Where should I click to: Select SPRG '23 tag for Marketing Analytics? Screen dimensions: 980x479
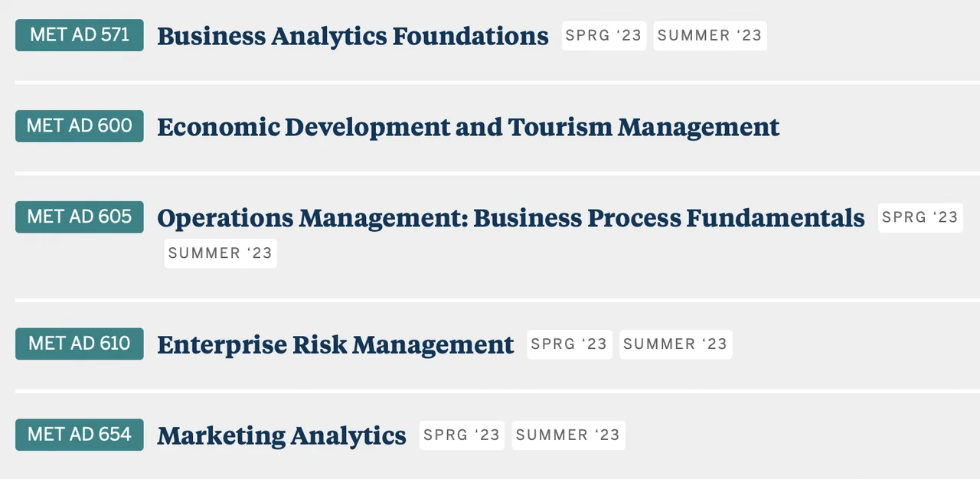(462, 435)
